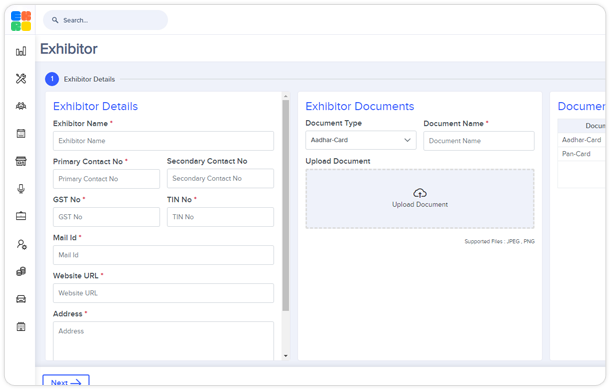This screenshot has width=610, height=390.
Task: Click the cloud upload icon
Action: click(x=420, y=193)
